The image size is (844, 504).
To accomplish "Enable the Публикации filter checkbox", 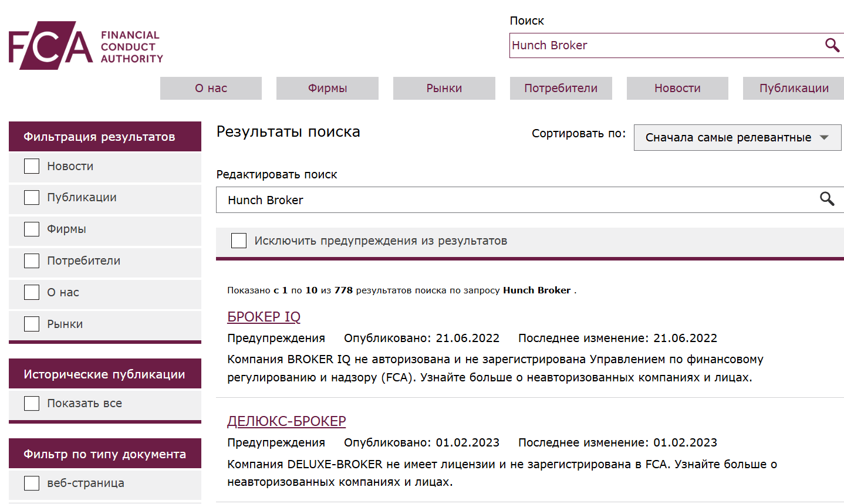I will tap(31, 197).
